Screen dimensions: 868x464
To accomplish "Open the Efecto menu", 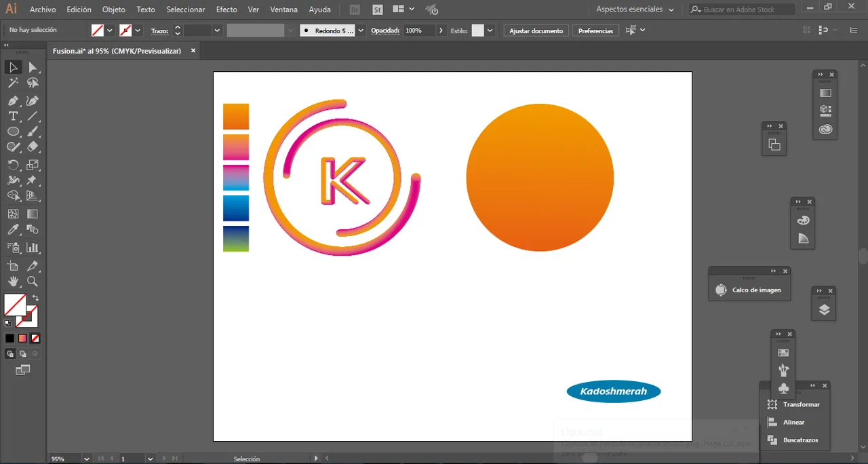I will [226, 9].
